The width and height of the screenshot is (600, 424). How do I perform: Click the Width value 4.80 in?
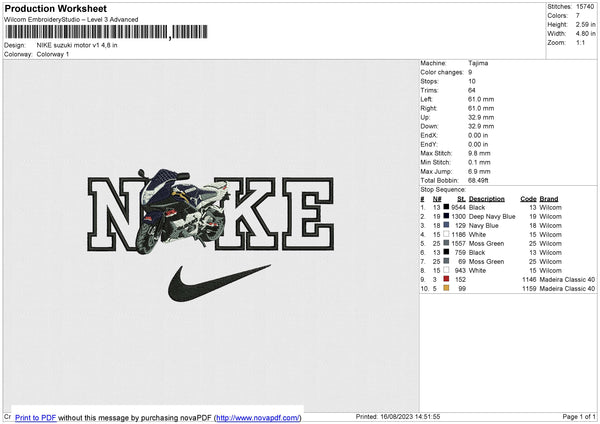coord(585,34)
